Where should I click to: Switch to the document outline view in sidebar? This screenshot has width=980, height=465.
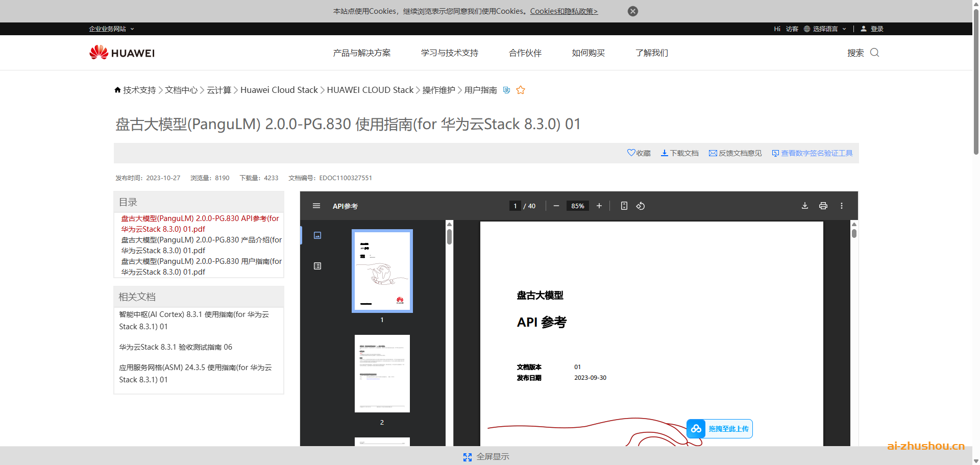coord(317,266)
